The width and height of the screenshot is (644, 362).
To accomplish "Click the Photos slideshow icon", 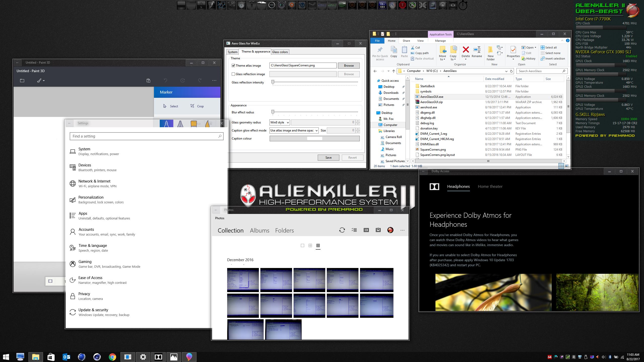I will pos(366,230).
